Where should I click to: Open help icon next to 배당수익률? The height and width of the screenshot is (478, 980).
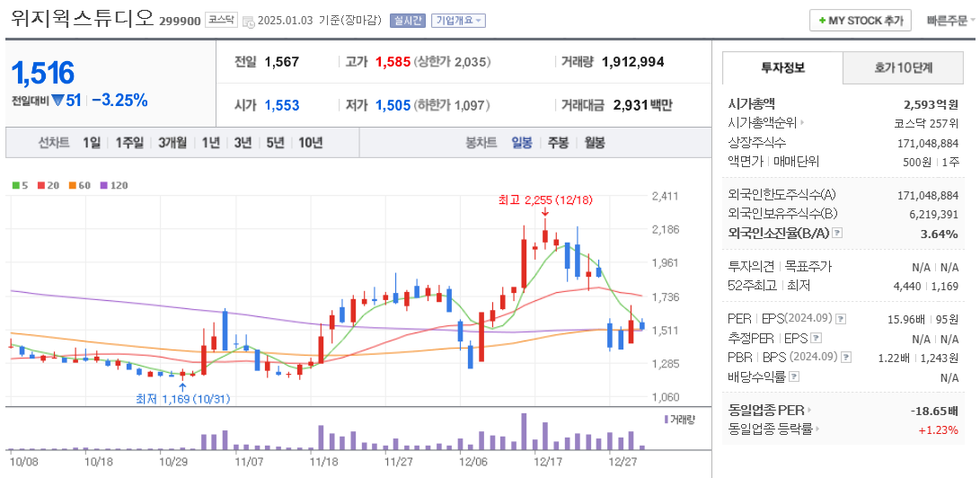794,376
